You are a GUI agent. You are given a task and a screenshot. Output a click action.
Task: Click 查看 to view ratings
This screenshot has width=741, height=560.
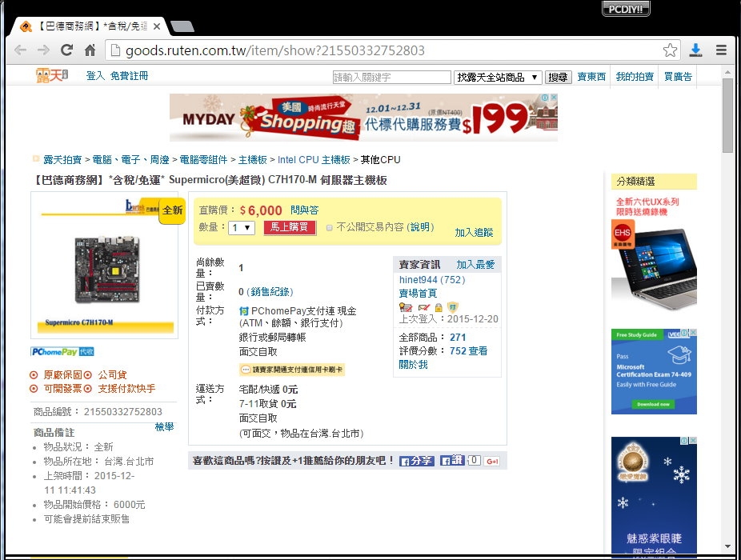[x=478, y=350]
